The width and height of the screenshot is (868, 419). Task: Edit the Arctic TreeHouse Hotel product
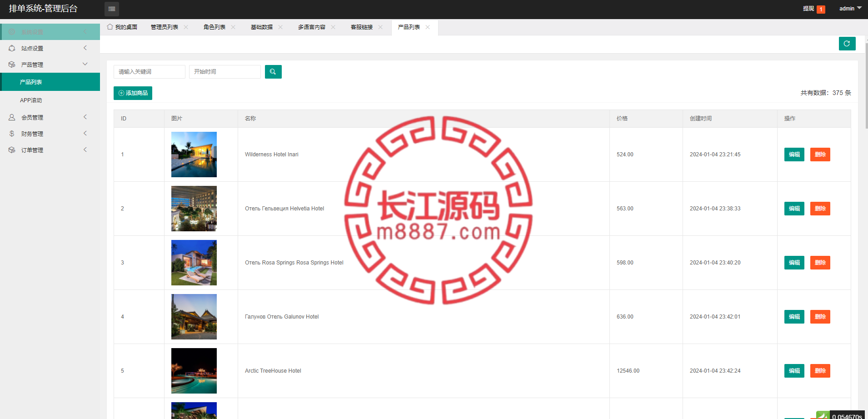(x=794, y=371)
